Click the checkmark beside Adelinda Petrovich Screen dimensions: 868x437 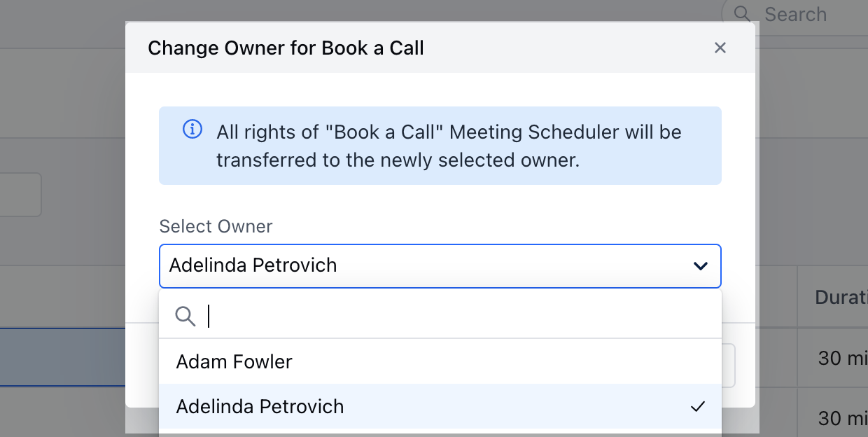[x=697, y=406]
